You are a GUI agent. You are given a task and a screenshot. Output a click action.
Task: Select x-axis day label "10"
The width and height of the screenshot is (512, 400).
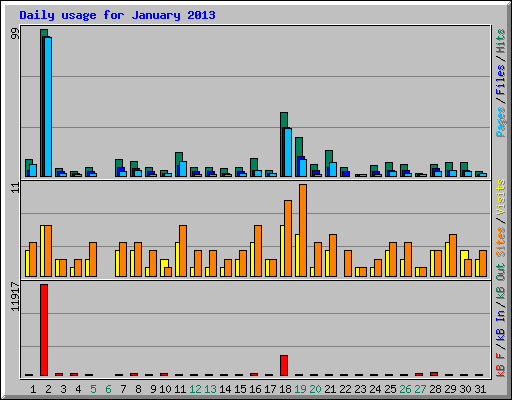165,389
